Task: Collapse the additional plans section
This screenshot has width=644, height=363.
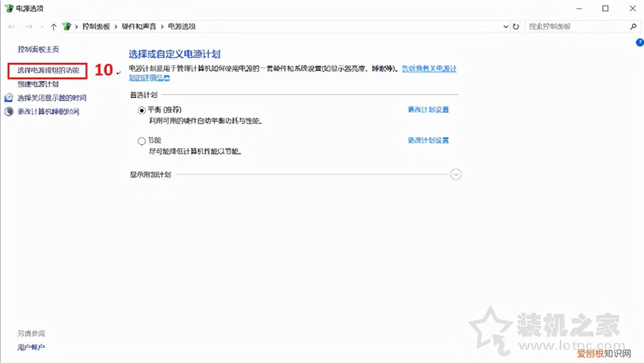Action: (x=456, y=174)
